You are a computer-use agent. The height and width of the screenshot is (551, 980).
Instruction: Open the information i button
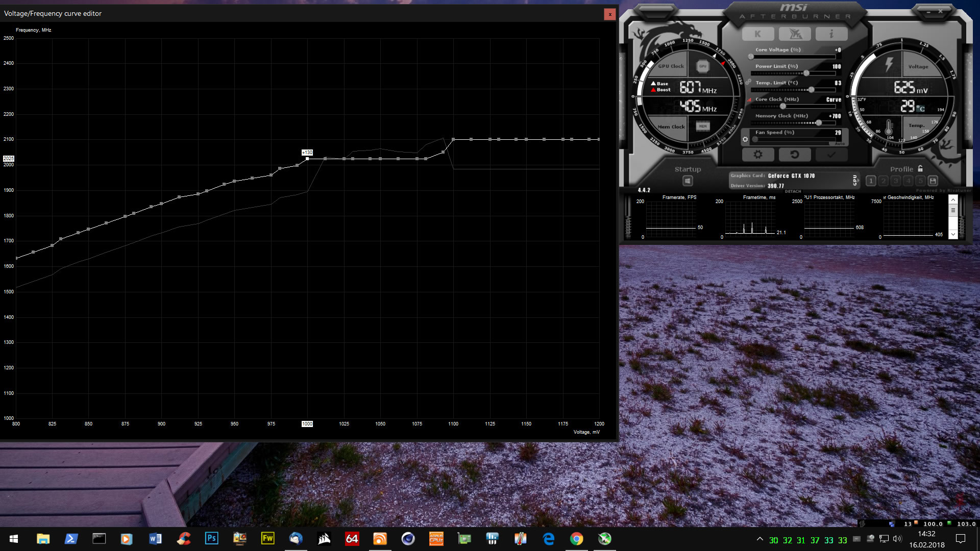[831, 34]
